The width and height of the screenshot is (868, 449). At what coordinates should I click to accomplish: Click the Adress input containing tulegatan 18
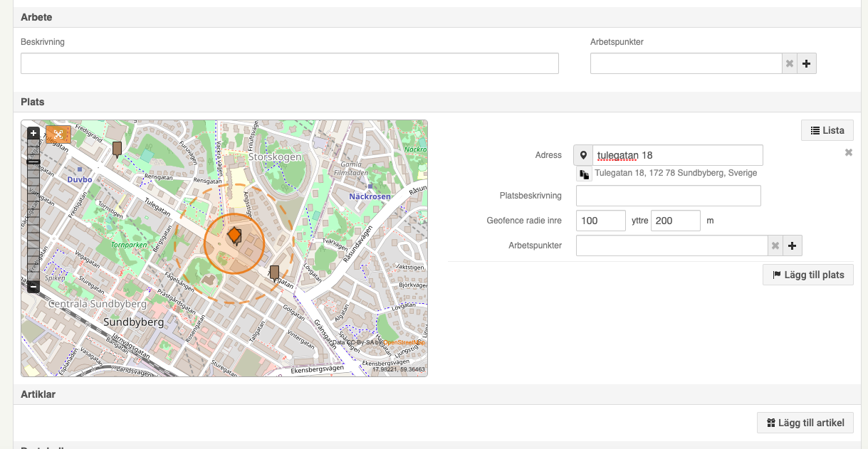tap(678, 155)
